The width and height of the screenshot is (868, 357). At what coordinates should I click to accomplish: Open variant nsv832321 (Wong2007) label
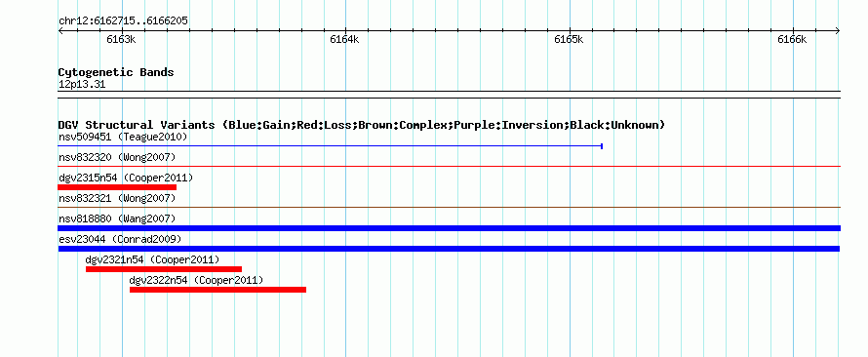pyautogui.click(x=117, y=198)
